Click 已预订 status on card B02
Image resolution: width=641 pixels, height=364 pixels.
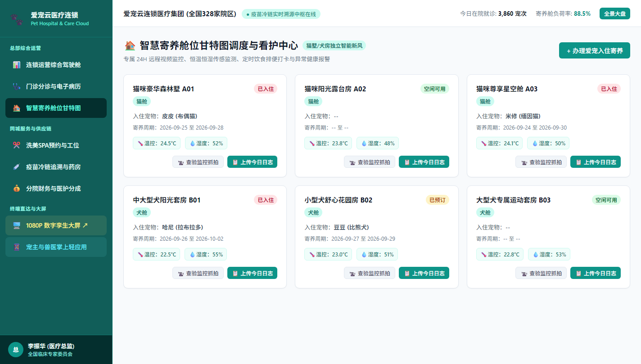pos(437,200)
